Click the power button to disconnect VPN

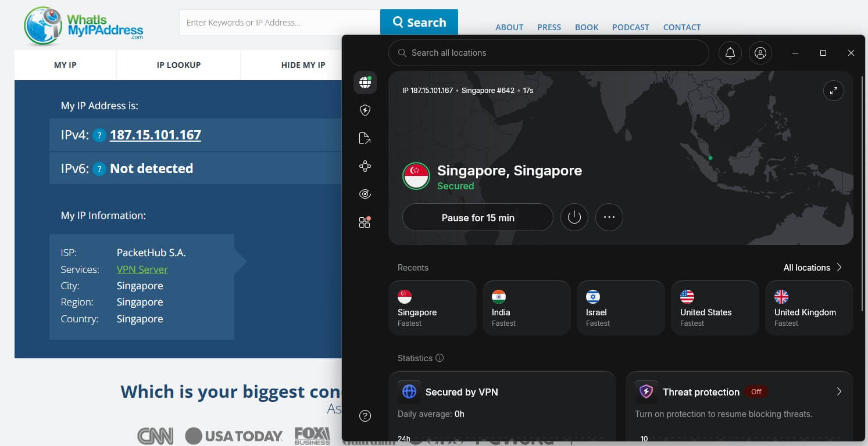pos(574,217)
